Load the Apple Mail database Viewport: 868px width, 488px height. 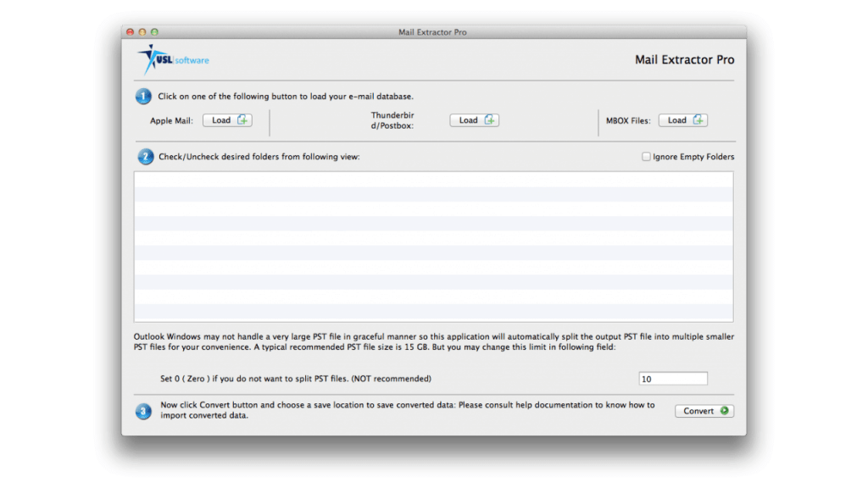pyautogui.click(x=226, y=120)
